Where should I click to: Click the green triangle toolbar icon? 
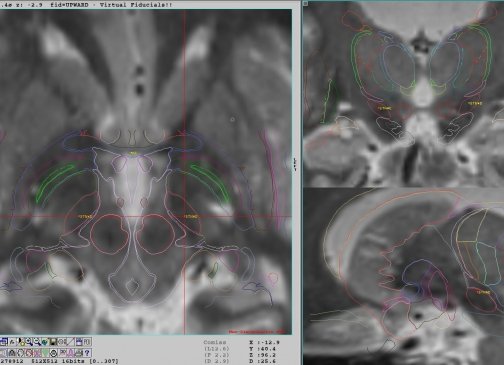point(45,353)
